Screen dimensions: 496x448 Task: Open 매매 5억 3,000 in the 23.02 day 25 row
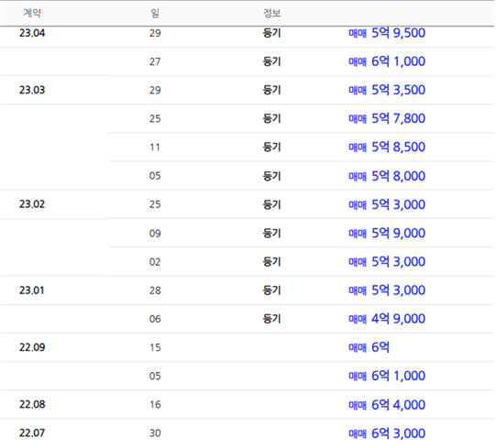tap(387, 204)
